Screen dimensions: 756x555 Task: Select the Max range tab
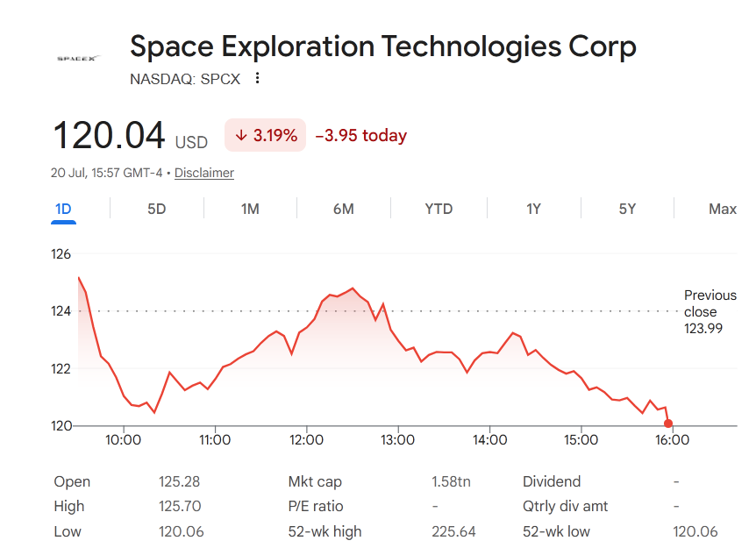723,209
